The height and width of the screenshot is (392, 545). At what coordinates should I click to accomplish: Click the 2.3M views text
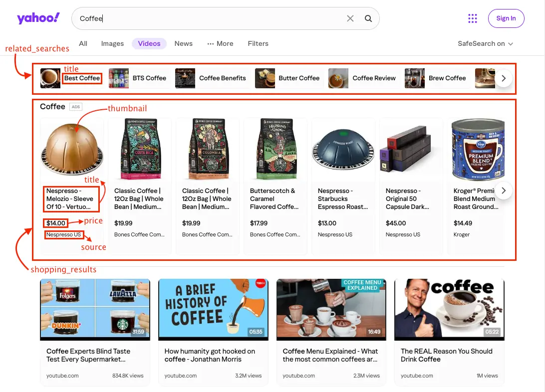(366, 376)
